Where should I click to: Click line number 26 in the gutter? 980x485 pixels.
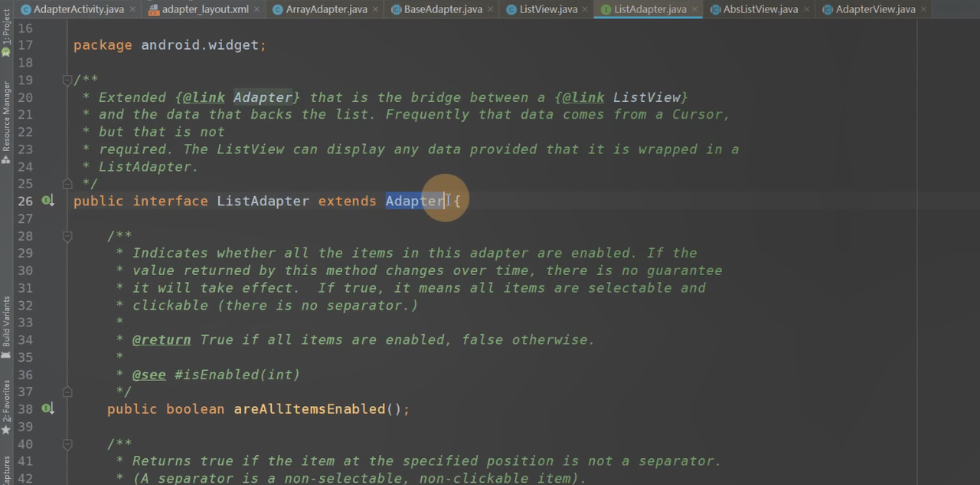coord(25,201)
